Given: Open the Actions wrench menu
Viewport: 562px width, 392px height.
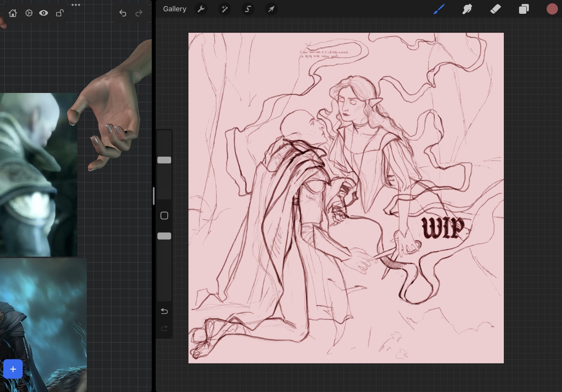Looking at the screenshot, I should 201,9.
